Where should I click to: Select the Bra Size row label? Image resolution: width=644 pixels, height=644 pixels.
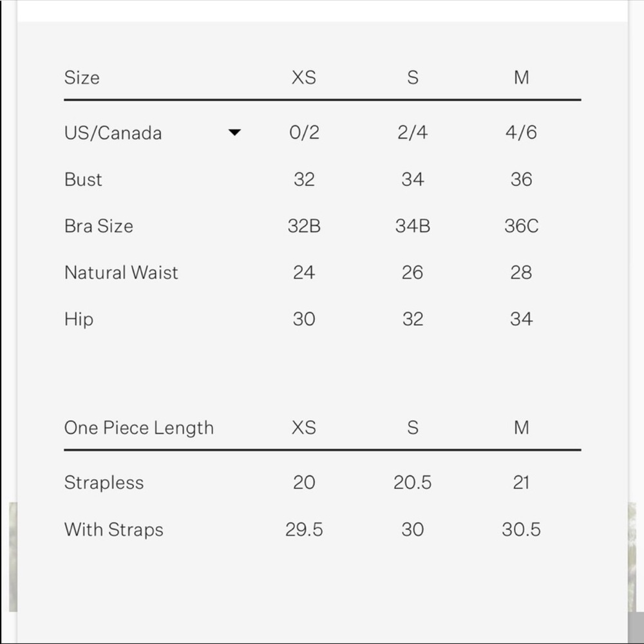tap(99, 226)
